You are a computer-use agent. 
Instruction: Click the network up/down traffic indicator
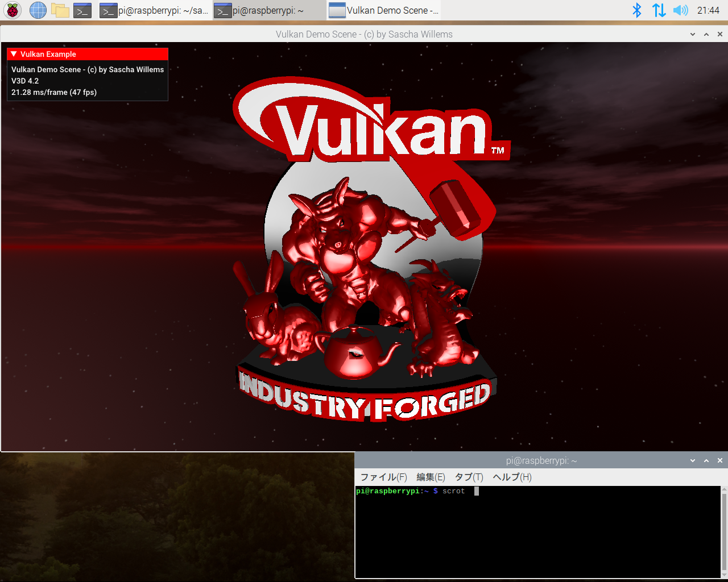pyautogui.click(x=659, y=10)
